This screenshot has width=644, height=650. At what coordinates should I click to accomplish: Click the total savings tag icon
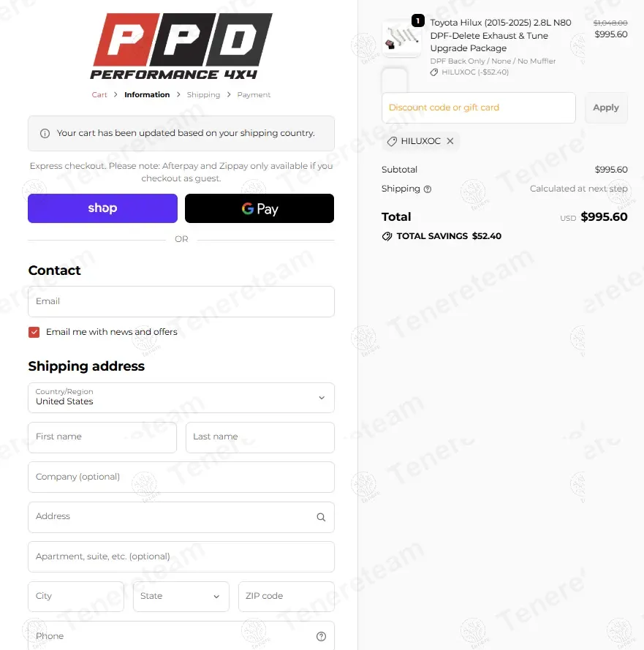387,237
